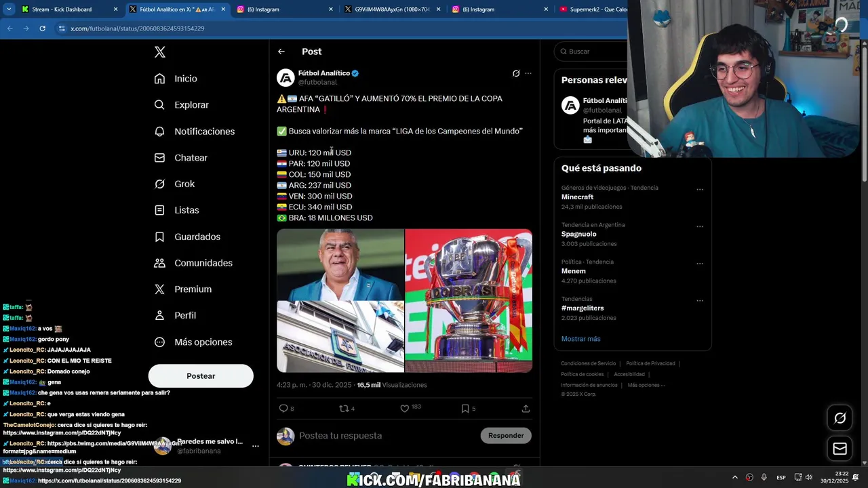Click the reply comment icon with 8
Viewport: 868px width, 488px height.
[x=283, y=409]
